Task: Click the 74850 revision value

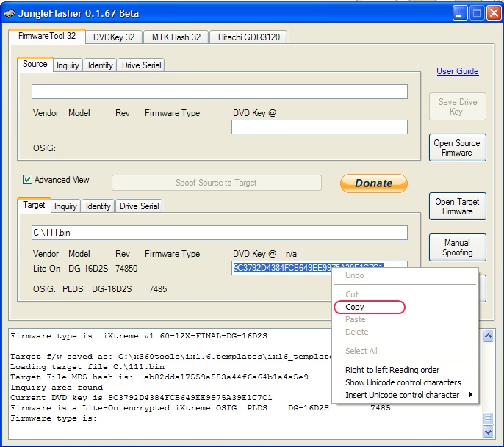Action: [126, 269]
